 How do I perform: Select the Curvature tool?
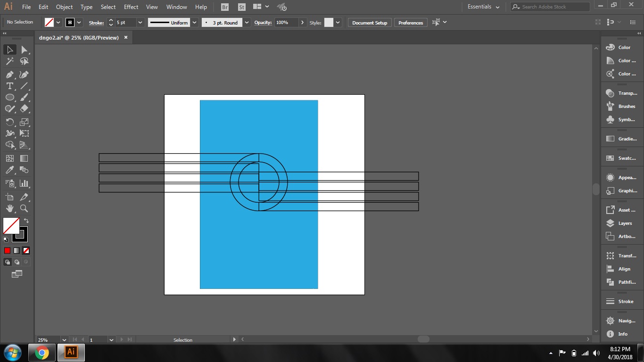24,74
